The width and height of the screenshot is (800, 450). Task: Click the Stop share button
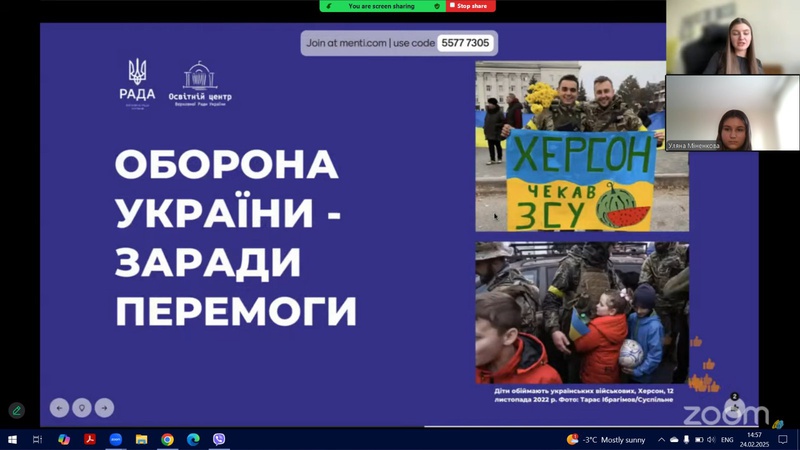pyautogui.click(x=470, y=6)
